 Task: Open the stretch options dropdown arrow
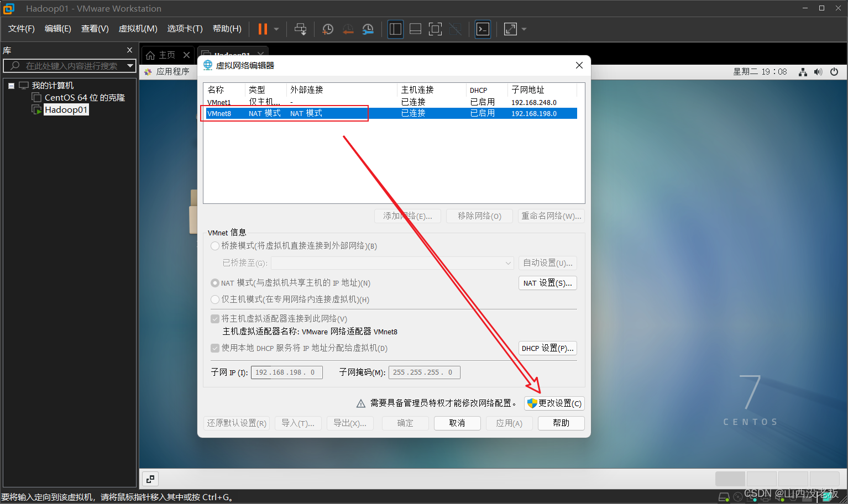(x=524, y=29)
